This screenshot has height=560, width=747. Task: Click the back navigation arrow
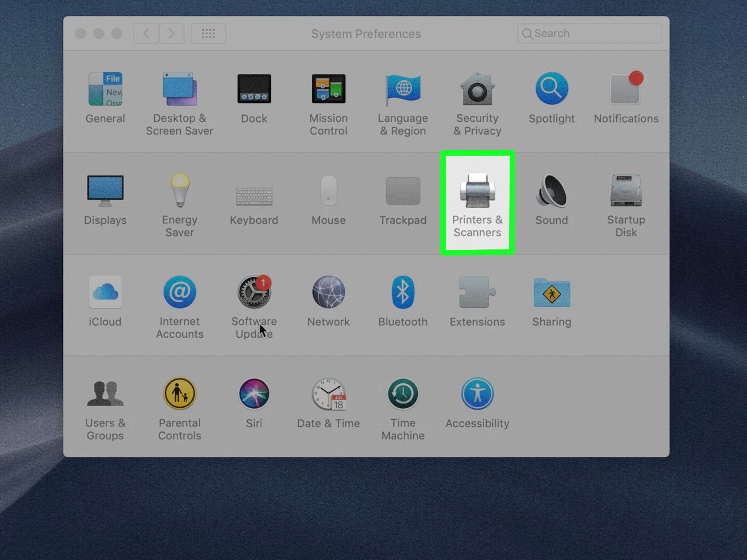(x=146, y=33)
